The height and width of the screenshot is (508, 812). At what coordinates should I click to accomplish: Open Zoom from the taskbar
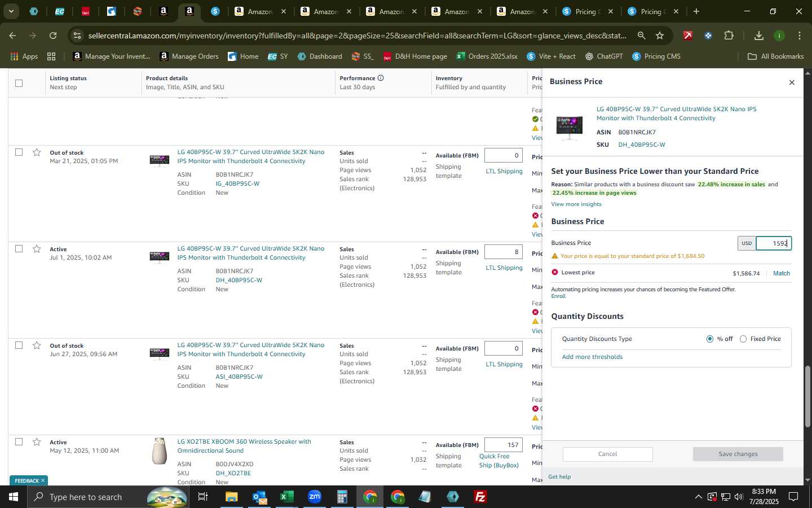coord(314,497)
